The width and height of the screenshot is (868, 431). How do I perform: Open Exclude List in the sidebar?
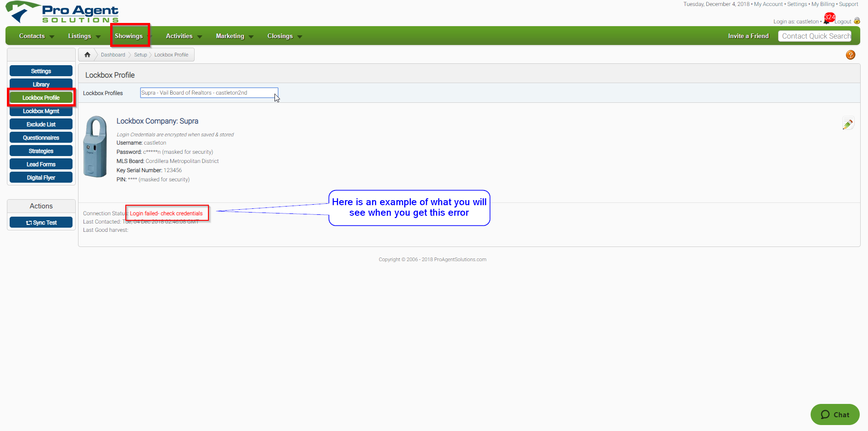41,124
